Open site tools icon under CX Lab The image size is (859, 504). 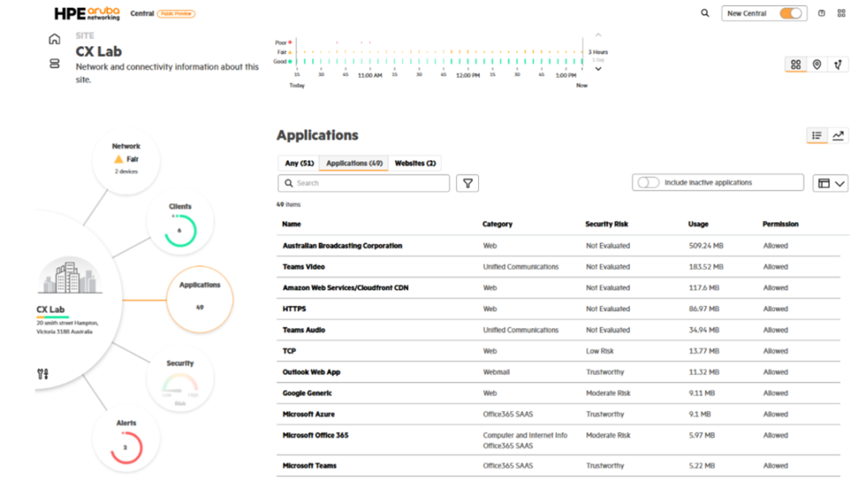pyautogui.click(x=44, y=373)
